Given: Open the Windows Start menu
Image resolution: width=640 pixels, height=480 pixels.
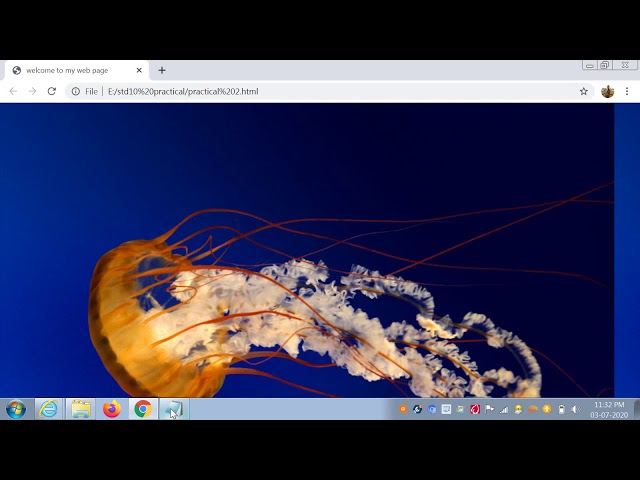Looking at the screenshot, I should (x=16, y=409).
